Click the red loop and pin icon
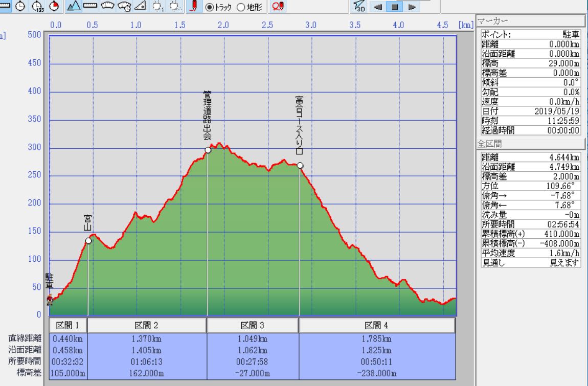This screenshot has height=386, width=588. (278, 6)
